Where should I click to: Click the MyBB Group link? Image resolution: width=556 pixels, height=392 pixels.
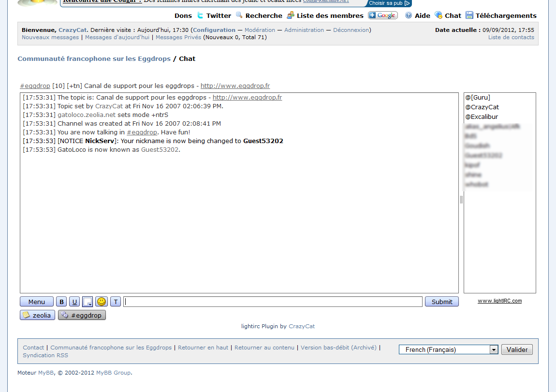click(x=114, y=373)
